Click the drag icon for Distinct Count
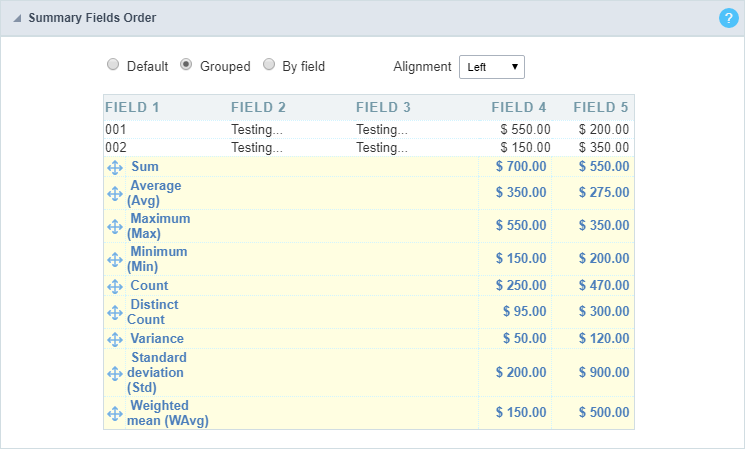Image resolution: width=745 pixels, height=449 pixels. coord(115,312)
